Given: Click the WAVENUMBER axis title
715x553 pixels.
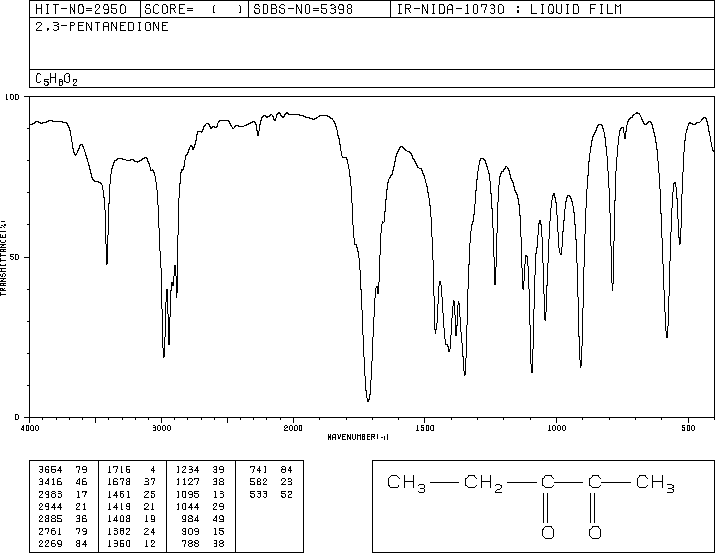Looking at the screenshot, I should (x=358, y=437).
